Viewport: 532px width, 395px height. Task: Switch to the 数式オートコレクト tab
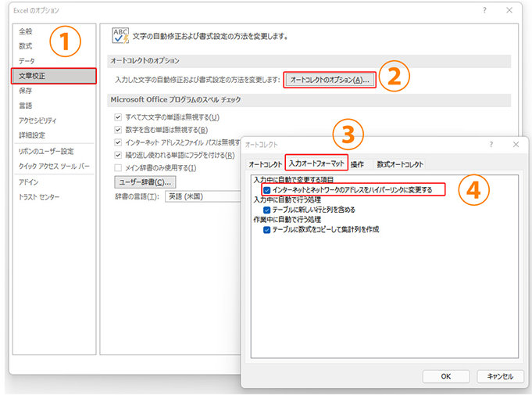(400, 164)
